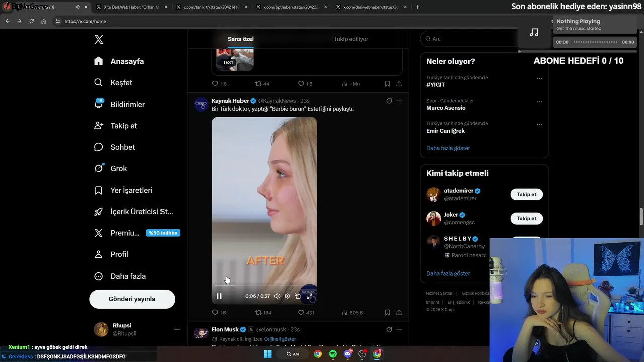644x362 pixels.
Task: Switch to the Sana özel tab
Action: 240,39
